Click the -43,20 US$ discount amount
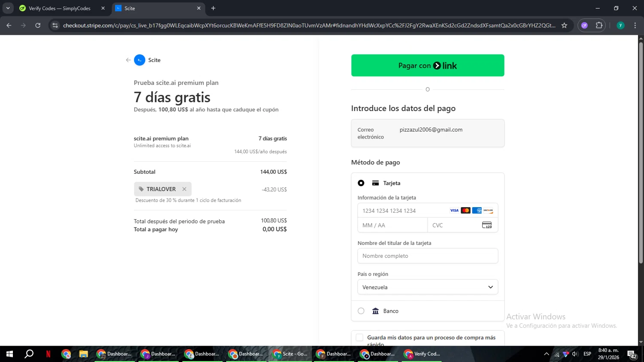 tap(274, 189)
